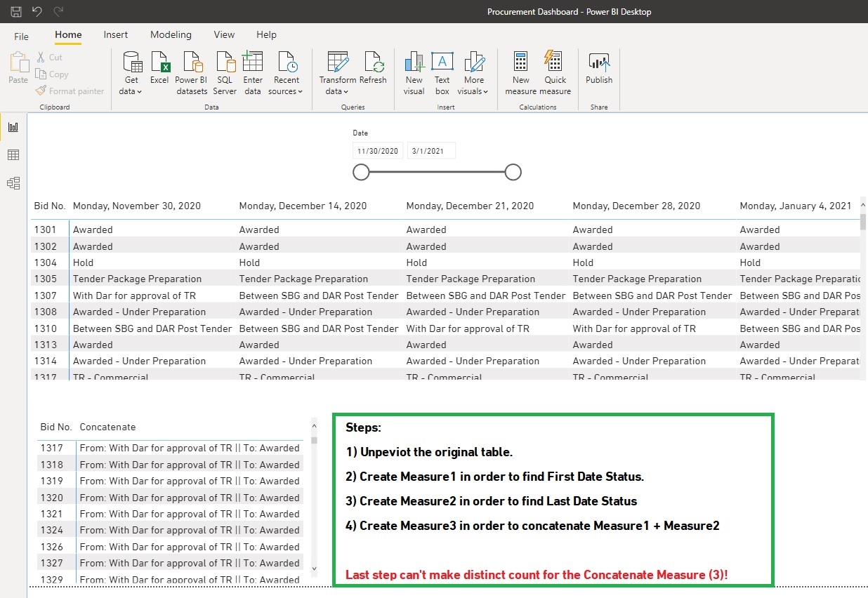Click bid 1305 Tender Package Preparation first cell
Viewport: 868px width, 598px height.
[x=137, y=279]
